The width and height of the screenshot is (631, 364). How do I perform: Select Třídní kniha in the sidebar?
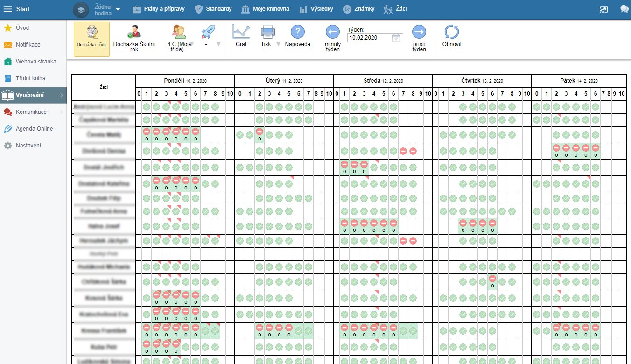pyautogui.click(x=31, y=78)
